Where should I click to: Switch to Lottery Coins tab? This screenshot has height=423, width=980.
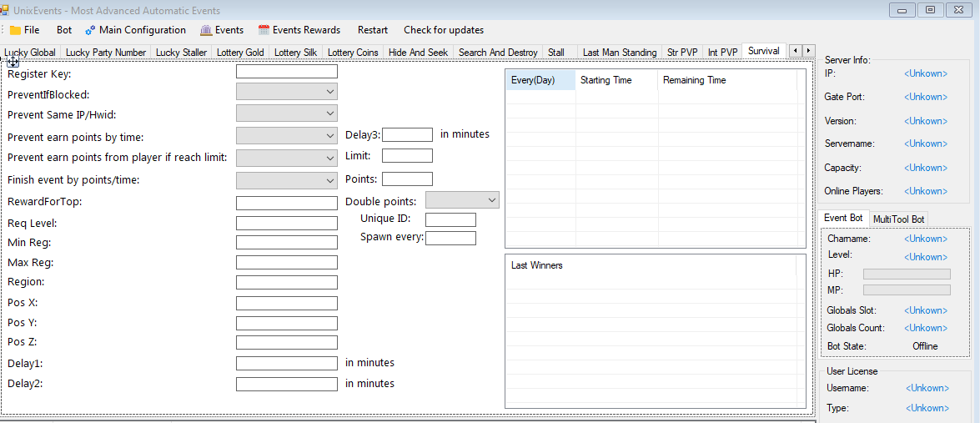tap(353, 53)
